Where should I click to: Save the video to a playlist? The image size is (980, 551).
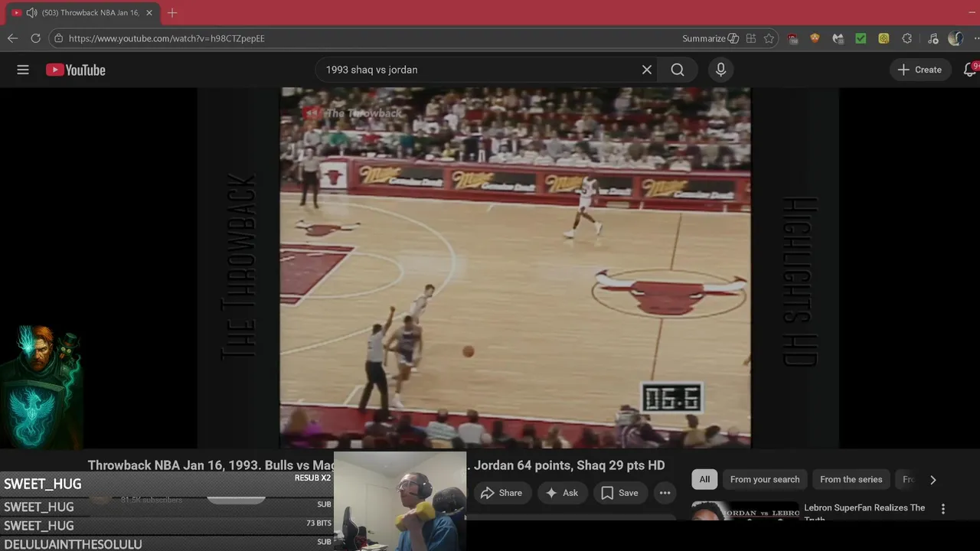tap(619, 493)
